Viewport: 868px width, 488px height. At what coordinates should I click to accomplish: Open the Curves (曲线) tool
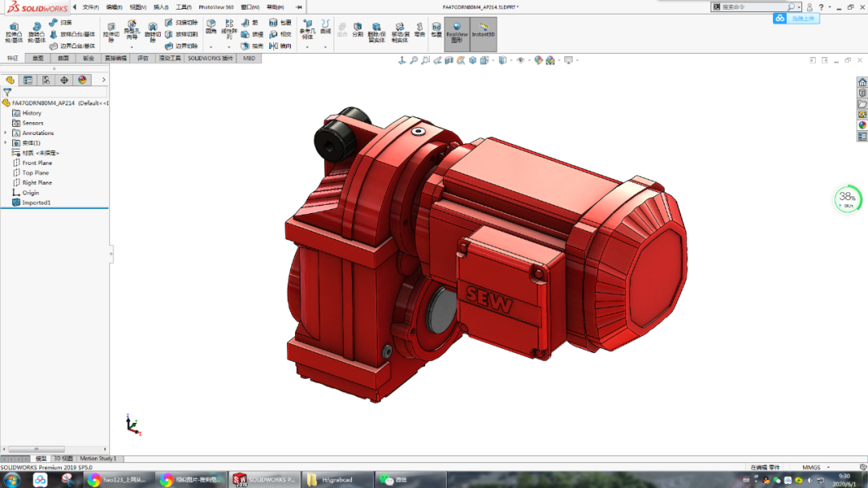tap(325, 27)
